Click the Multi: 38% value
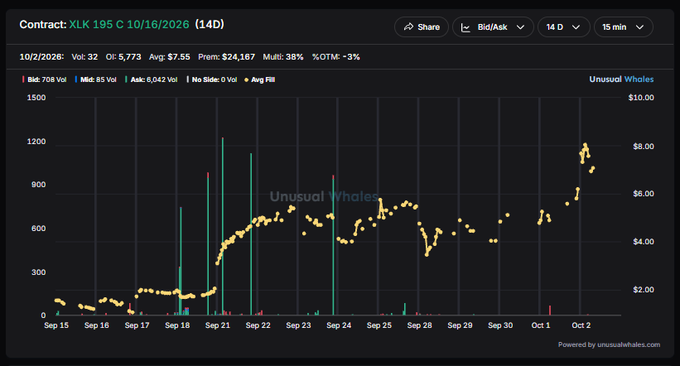This screenshot has height=366, width=680. [x=283, y=57]
